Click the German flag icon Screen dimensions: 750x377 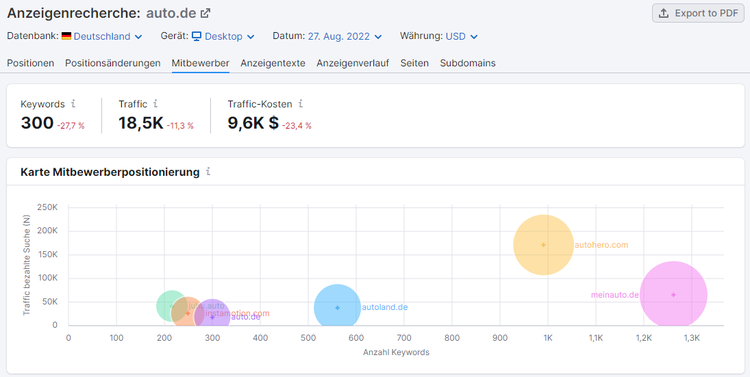(x=66, y=36)
